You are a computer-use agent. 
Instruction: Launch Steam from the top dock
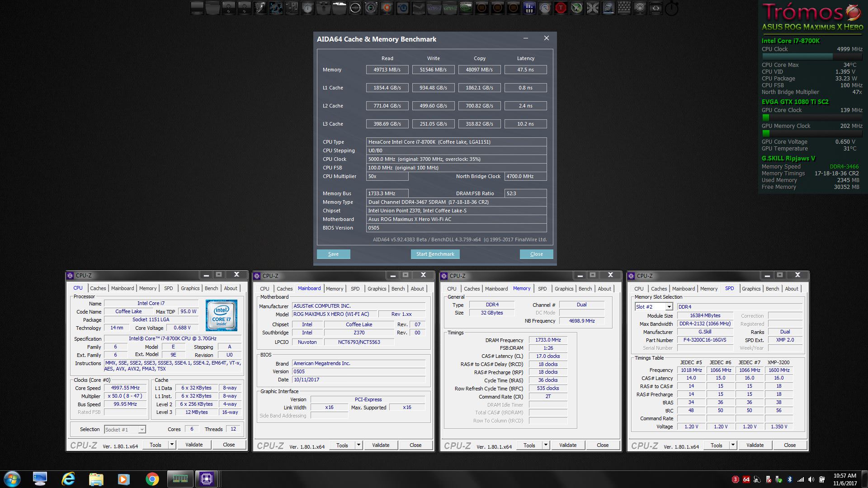pos(419,8)
